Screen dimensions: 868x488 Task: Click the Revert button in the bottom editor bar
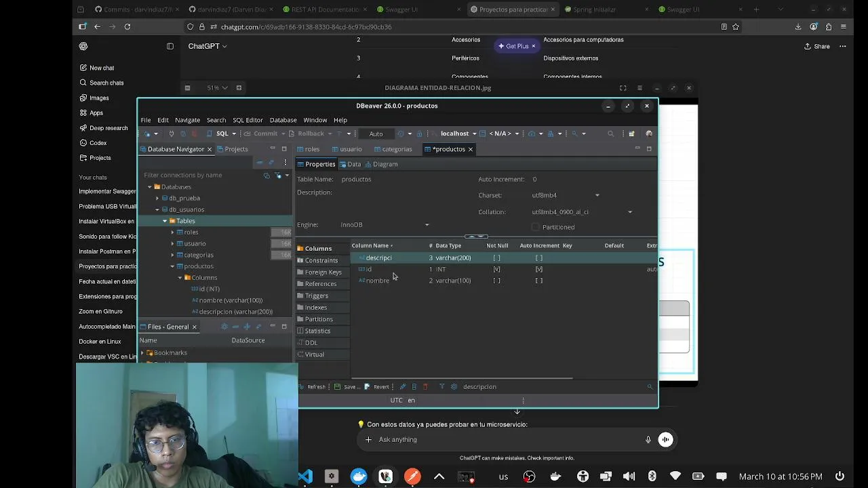click(x=377, y=387)
